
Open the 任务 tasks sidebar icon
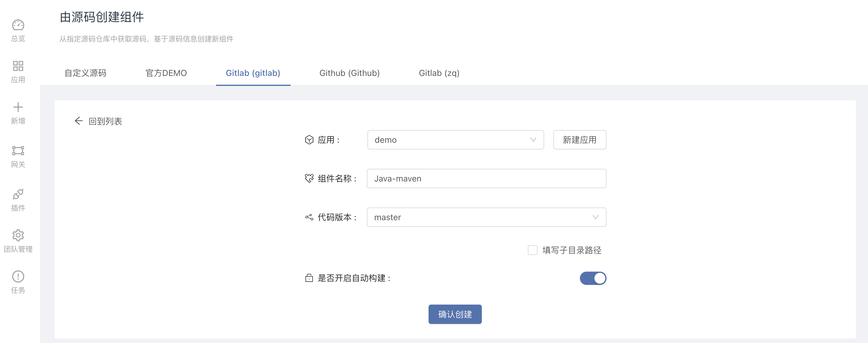[x=18, y=276]
